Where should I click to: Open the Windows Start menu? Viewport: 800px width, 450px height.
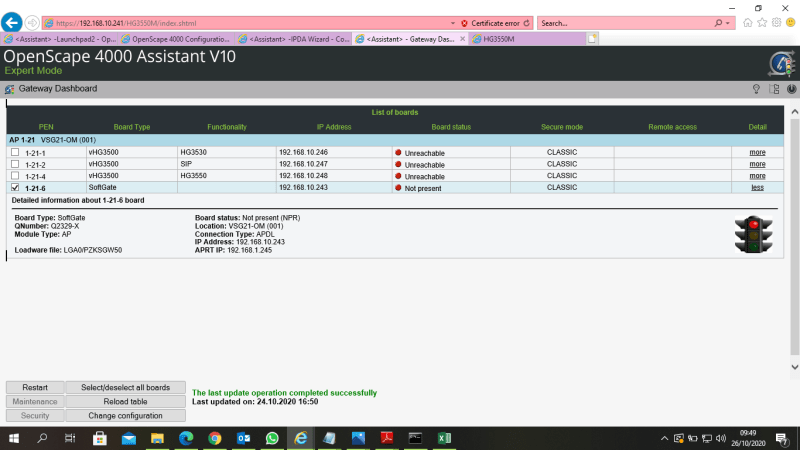[14, 438]
